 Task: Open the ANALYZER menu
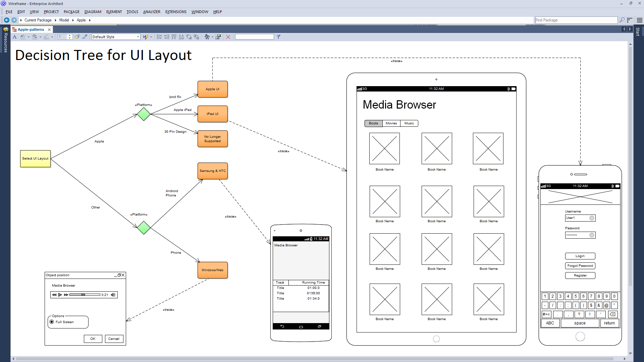click(152, 12)
